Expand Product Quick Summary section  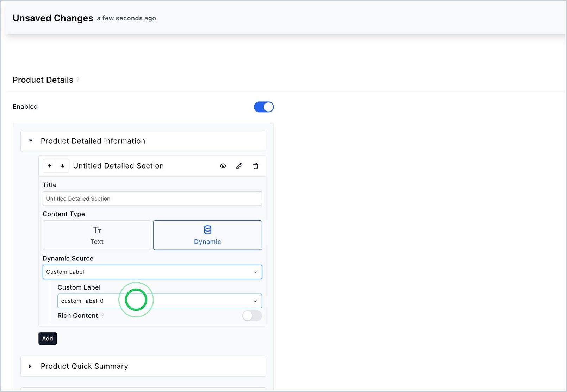click(143, 366)
